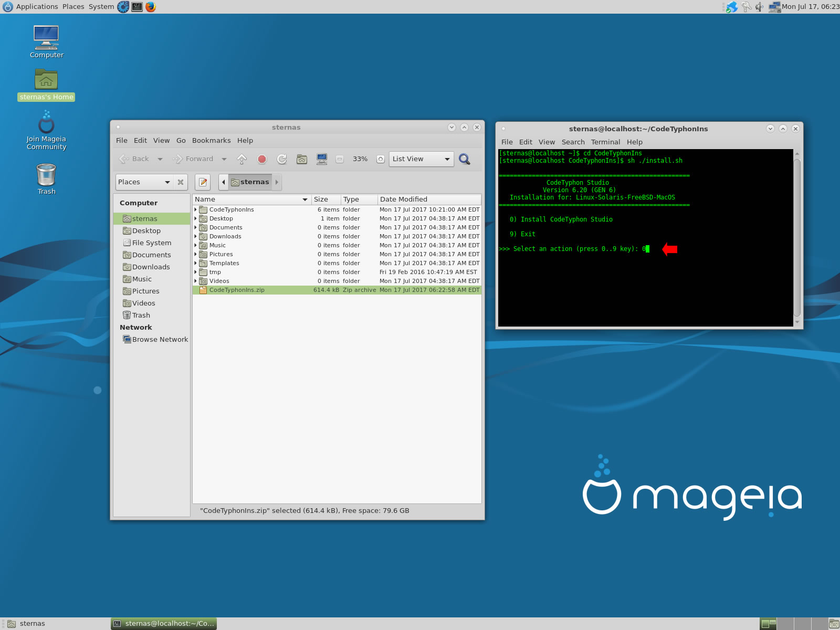The width and height of the screenshot is (840, 630).
Task: Select Downloads in Places sidebar
Action: (151, 267)
